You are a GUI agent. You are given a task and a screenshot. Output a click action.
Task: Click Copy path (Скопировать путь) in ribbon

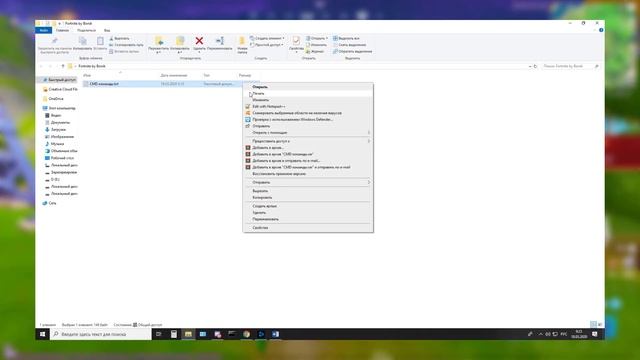pyautogui.click(x=126, y=45)
